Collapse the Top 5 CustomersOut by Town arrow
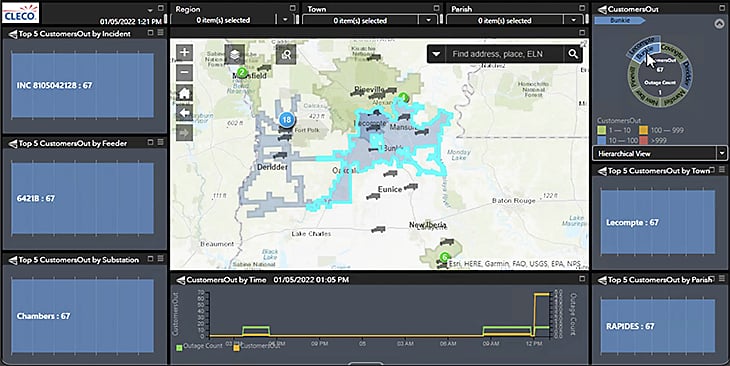Viewport: 730px width, 366px height. 602,171
